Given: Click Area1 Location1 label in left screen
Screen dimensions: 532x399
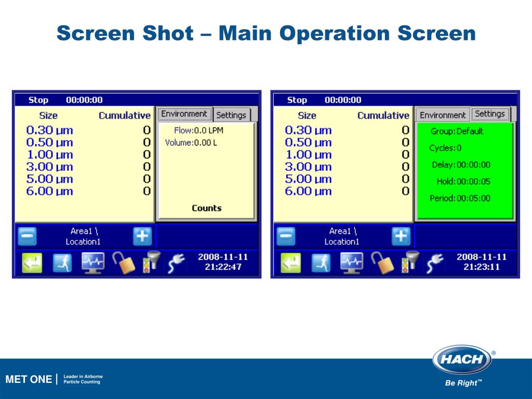Looking at the screenshot, I should tap(84, 236).
